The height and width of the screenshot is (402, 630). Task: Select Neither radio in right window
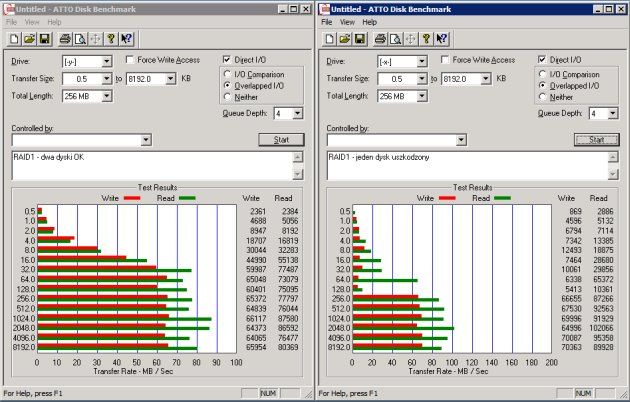click(543, 97)
